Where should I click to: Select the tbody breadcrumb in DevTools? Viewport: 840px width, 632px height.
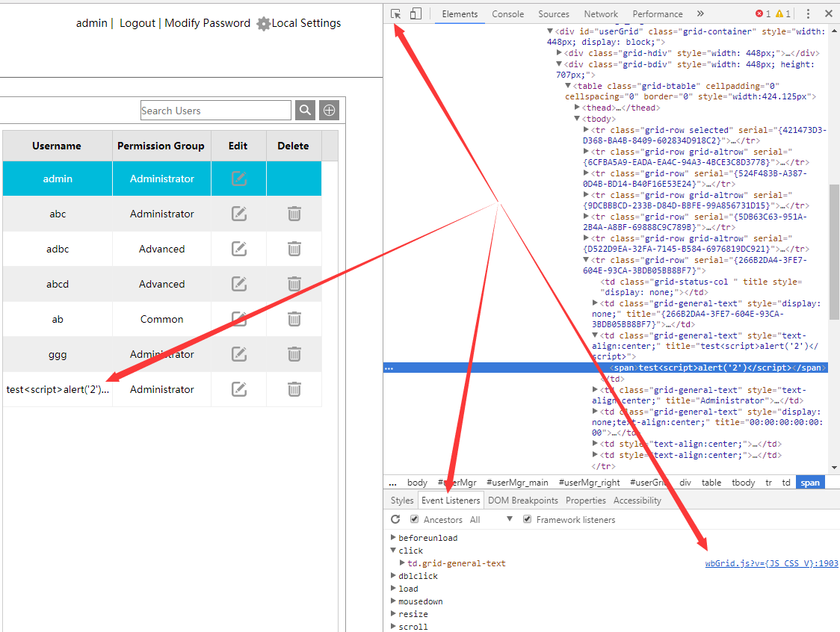(743, 483)
